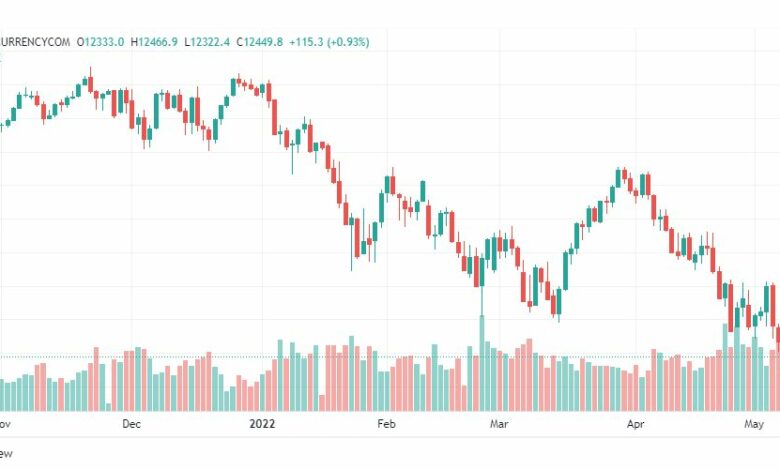Click the tallest volume bar before Mar
The image size is (780, 470).
click(x=482, y=363)
